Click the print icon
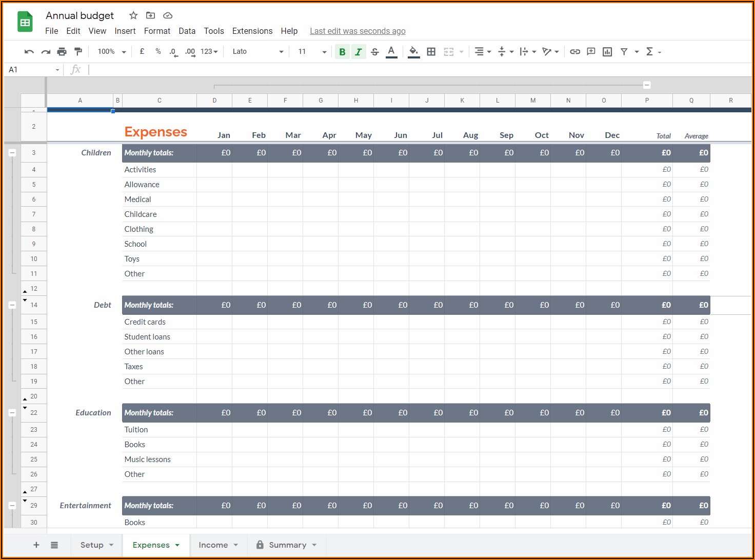755x560 pixels. tap(62, 52)
